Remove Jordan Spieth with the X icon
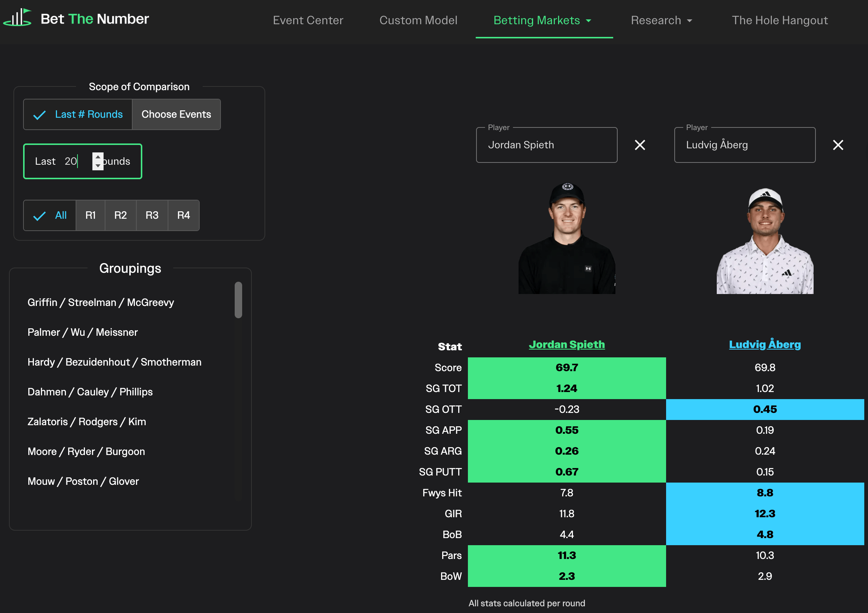Viewport: 868px width, 613px height. click(640, 145)
